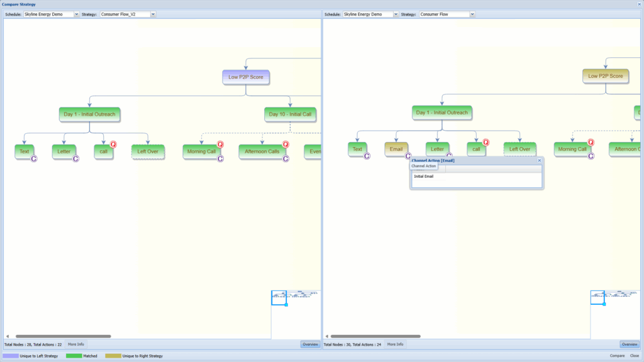The image size is (644, 362).
Task: Click the purple C badge on the left pane's Text node
Action: coord(33,158)
